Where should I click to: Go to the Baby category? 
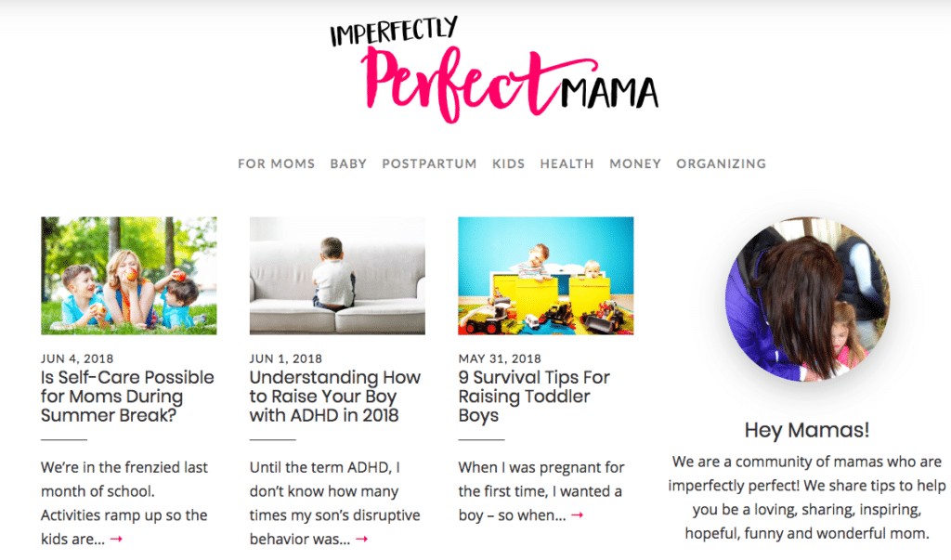coord(348,163)
